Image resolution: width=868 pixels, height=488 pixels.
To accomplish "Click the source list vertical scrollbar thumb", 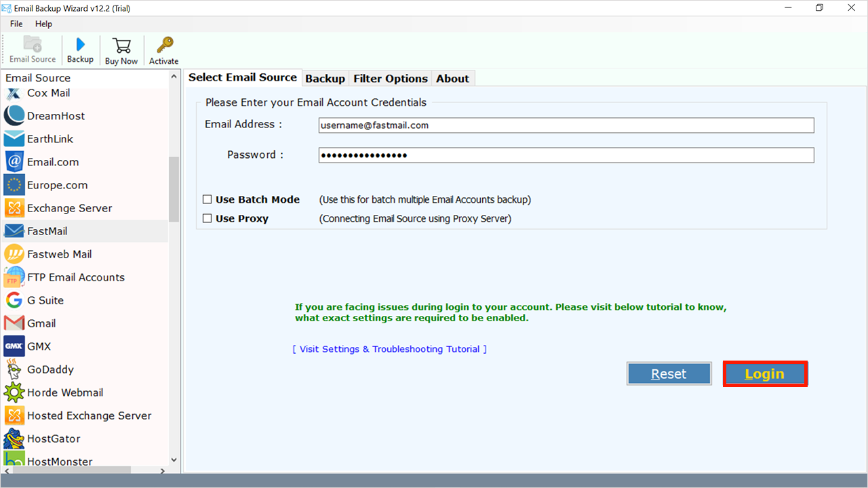I will (174, 189).
